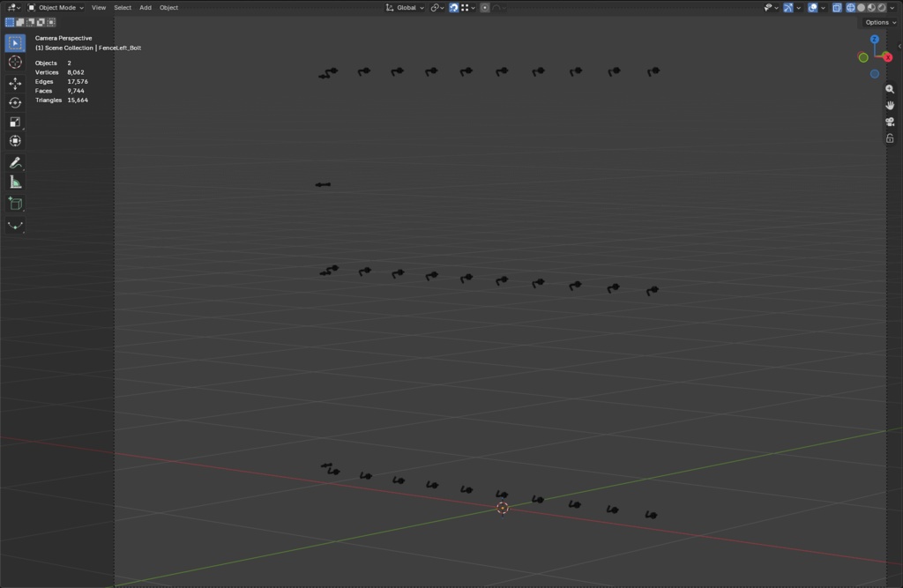Click the lone bolt object on the left
This screenshot has height=588, width=903.
pyautogui.click(x=323, y=184)
